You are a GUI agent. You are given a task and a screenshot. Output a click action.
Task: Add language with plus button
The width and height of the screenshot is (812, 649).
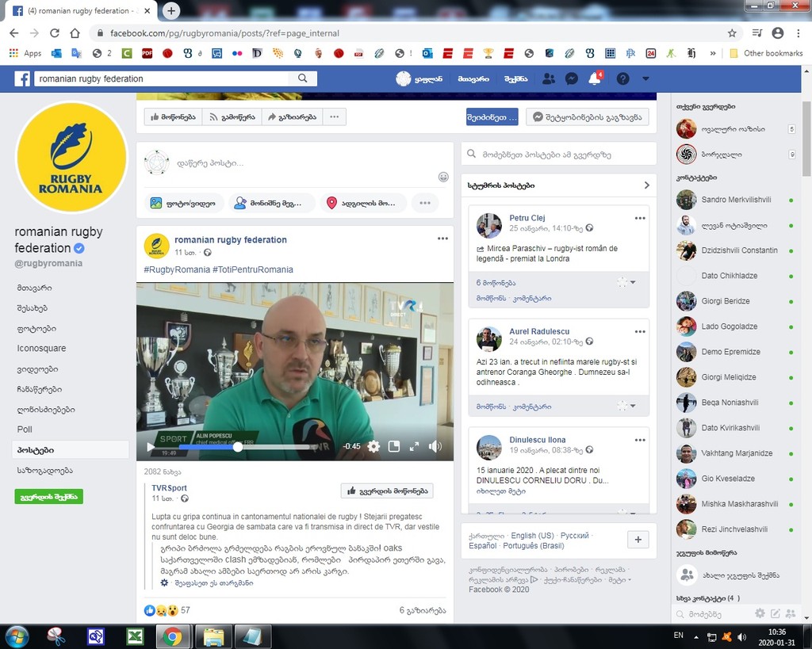coord(638,540)
